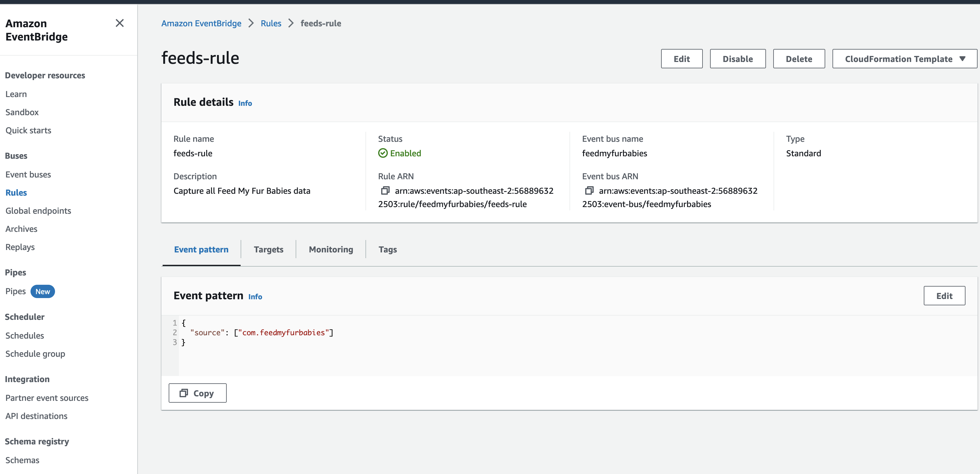Open Sandbox in the sidebar
Viewport: 980px width, 474px height.
click(x=22, y=112)
